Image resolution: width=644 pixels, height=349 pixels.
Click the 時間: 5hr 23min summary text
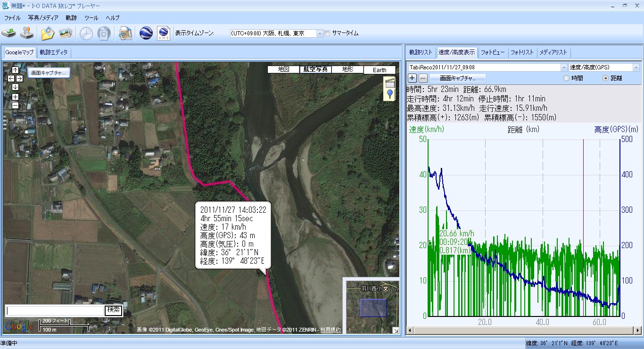pos(433,89)
